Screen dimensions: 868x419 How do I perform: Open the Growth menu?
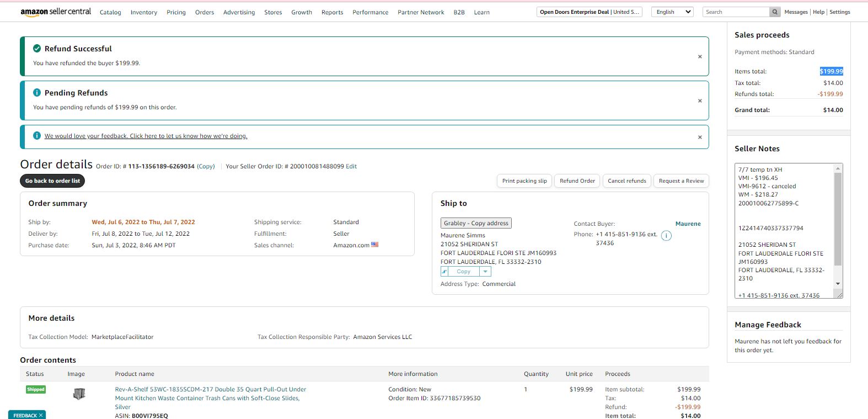click(302, 12)
